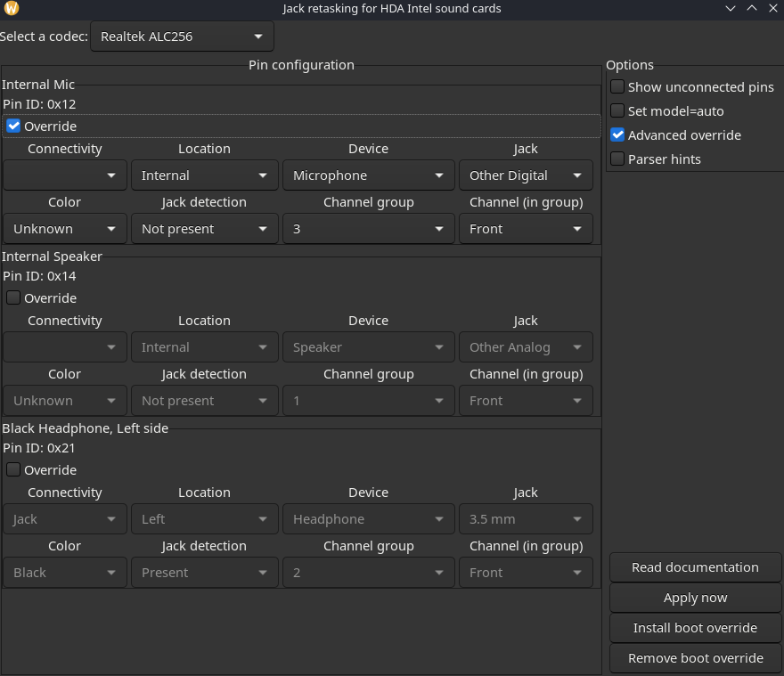This screenshot has height=676, width=784.
Task: Click Install boot override button
Action: 695,628
